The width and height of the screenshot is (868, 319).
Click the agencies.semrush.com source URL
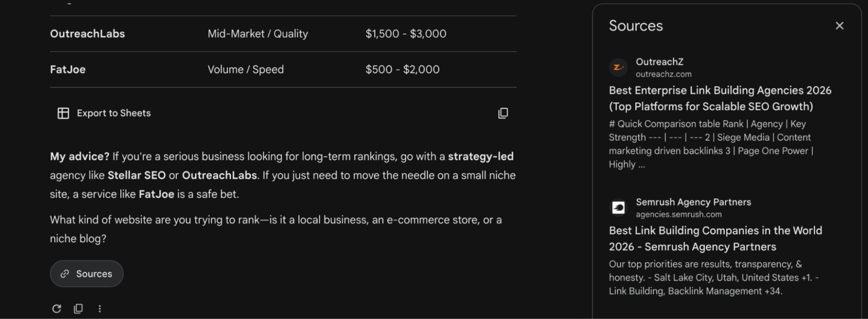(x=679, y=215)
